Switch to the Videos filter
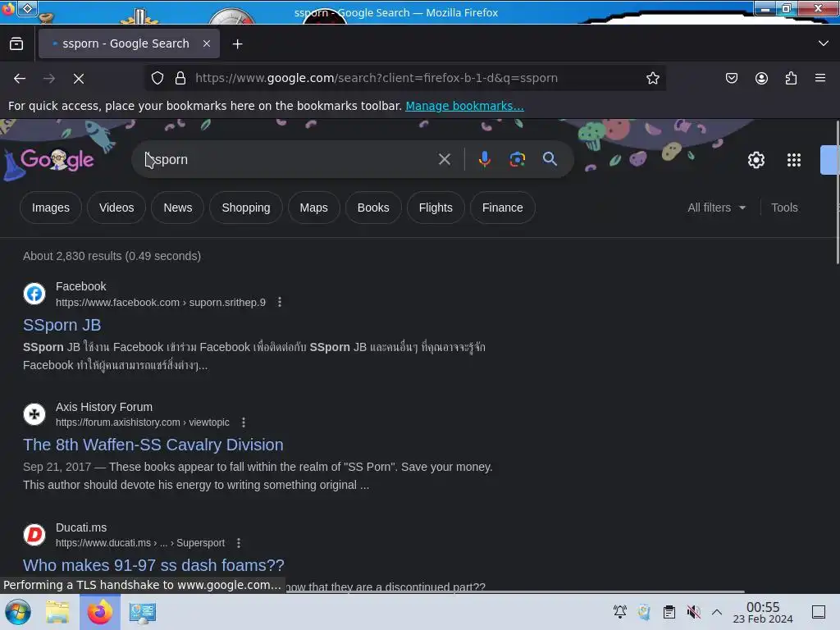840x630 pixels. coord(116,208)
